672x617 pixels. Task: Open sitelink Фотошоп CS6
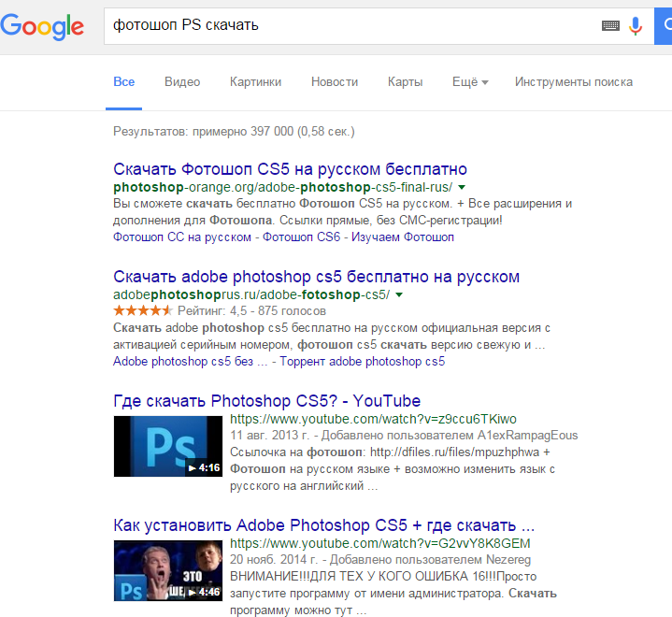301,237
